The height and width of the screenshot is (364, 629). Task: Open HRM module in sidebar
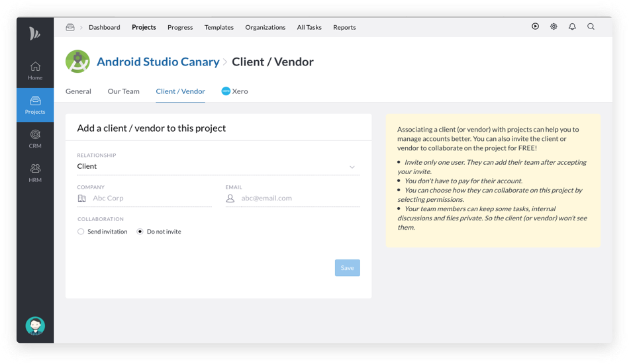[35, 173]
